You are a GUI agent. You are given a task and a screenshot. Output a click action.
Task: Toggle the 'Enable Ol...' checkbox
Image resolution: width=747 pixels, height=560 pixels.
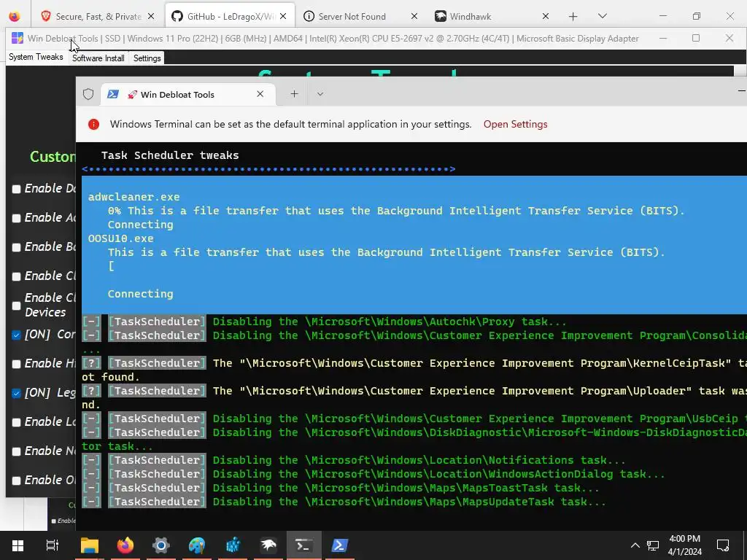[x=16, y=481]
